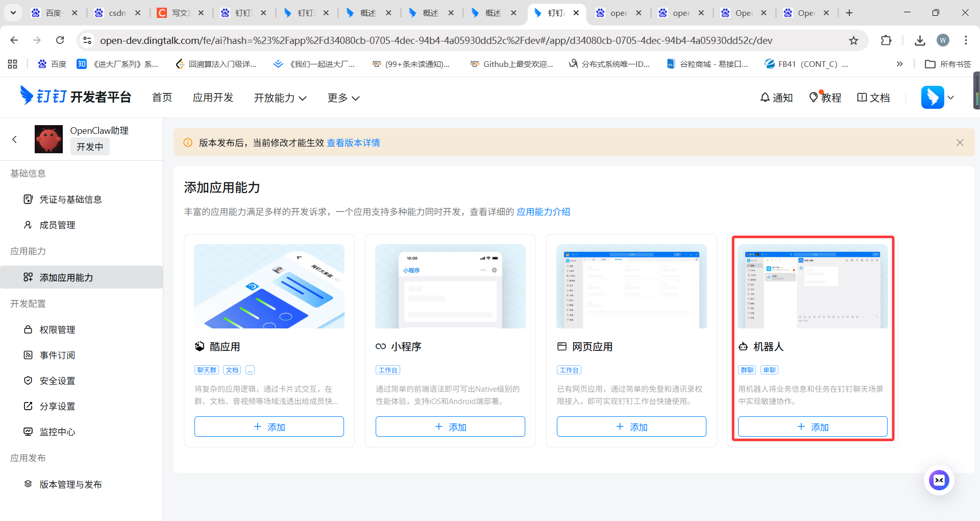
Task: Click the 机器人 card title icon
Action: click(743, 346)
